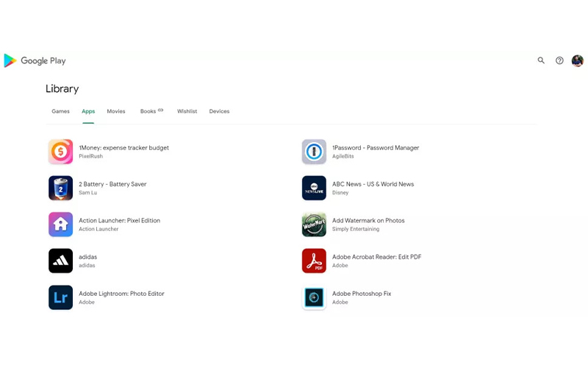Open the help question mark icon
Image resolution: width=588 pixels, height=368 pixels.
[559, 60]
